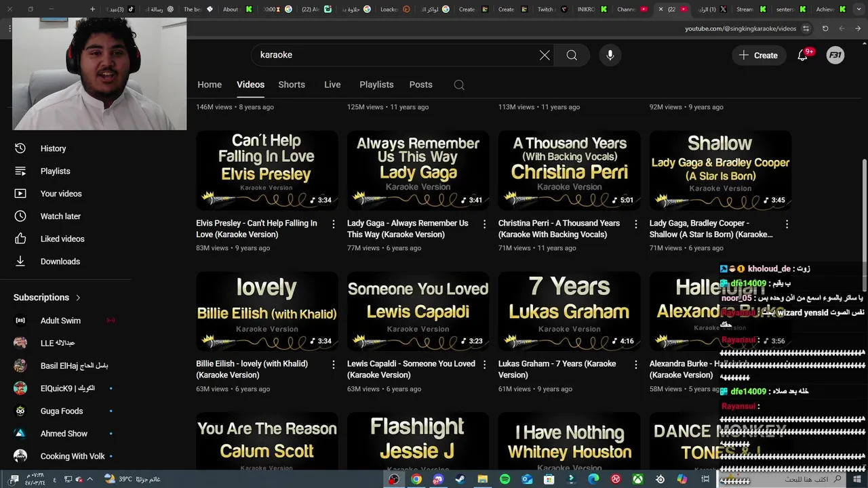Viewport: 868px width, 488px height.
Task: Open more options for Someone You Loved
Action: pos(484,365)
